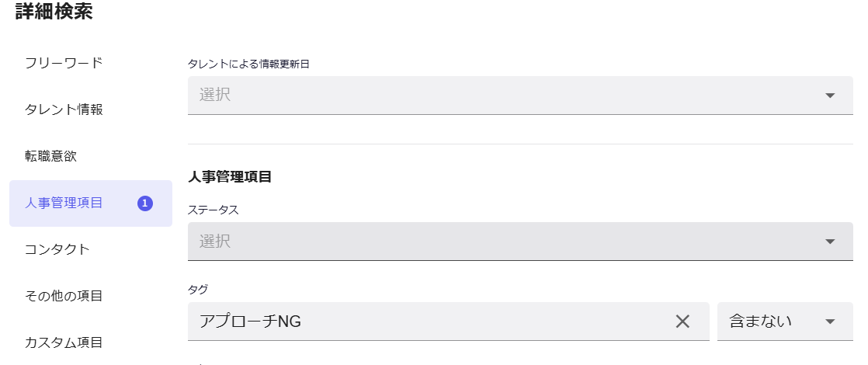Go to the フリーワード section
The height and width of the screenshot is (365, 868).
[64, 63]
